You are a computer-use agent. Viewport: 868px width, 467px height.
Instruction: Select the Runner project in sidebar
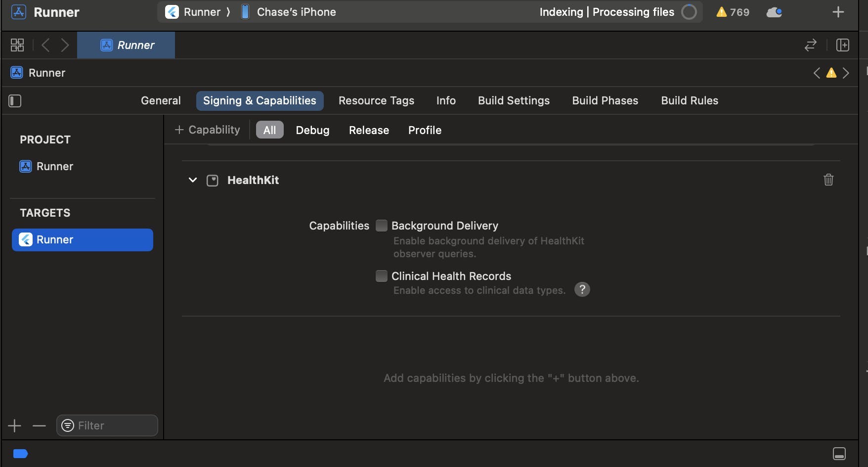tap(54, 166)
